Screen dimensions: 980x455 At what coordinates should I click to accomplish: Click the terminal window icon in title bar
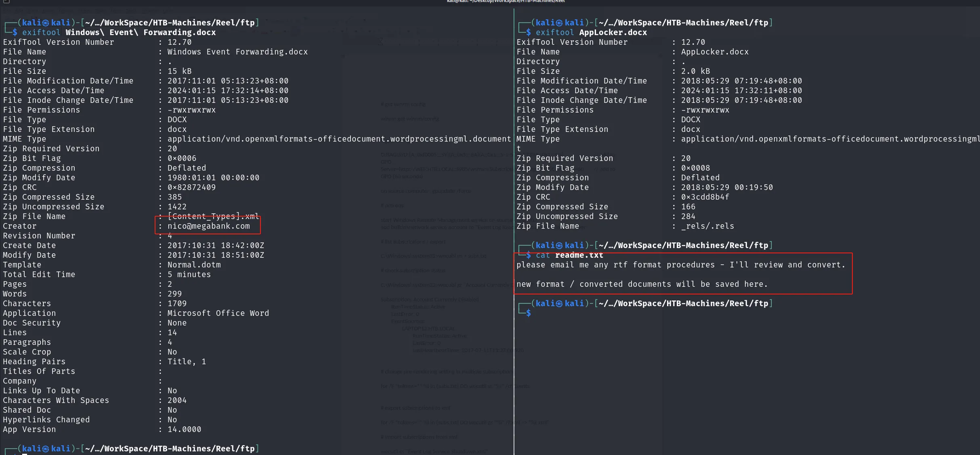tap(6, 2)
